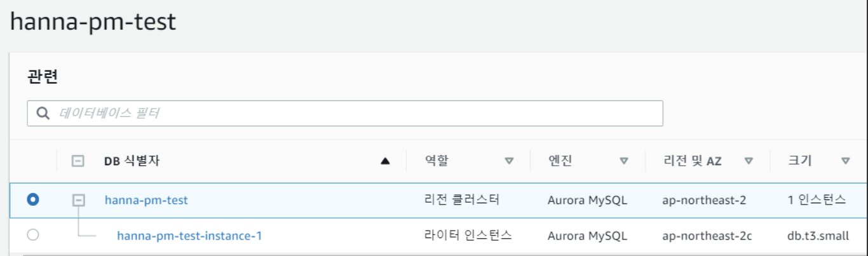Click the magnifier icon in the database filter
The width and height of the screenshot is (868, 256).
43,114
